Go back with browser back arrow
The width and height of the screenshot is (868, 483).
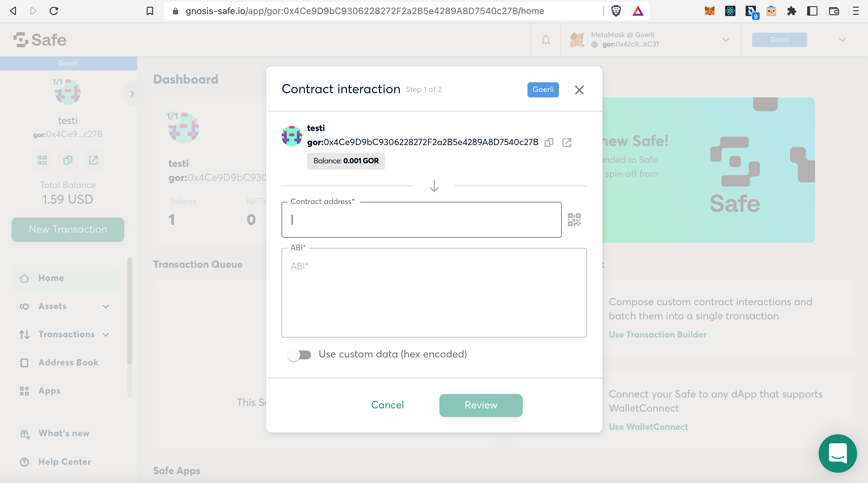[x=13, y=11]
